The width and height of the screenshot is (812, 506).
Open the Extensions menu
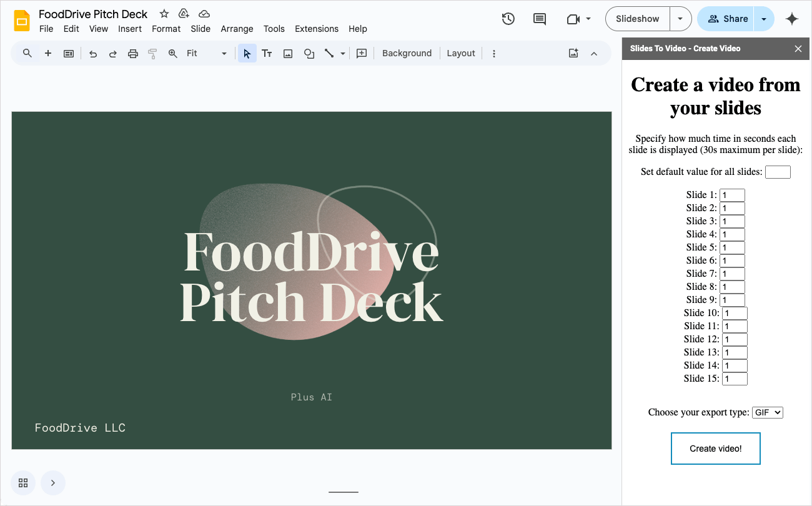pyautogui.click(x=317, y=29)
